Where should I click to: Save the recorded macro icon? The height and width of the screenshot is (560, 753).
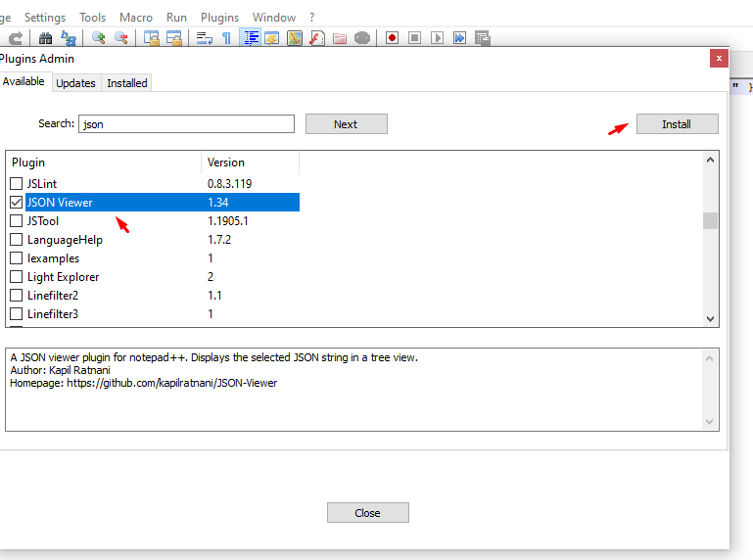(x=482, y=38)
